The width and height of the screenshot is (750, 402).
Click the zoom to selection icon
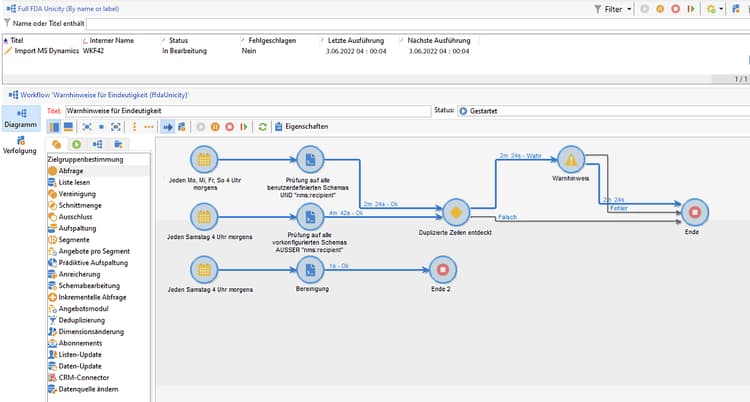click(116, 127)
